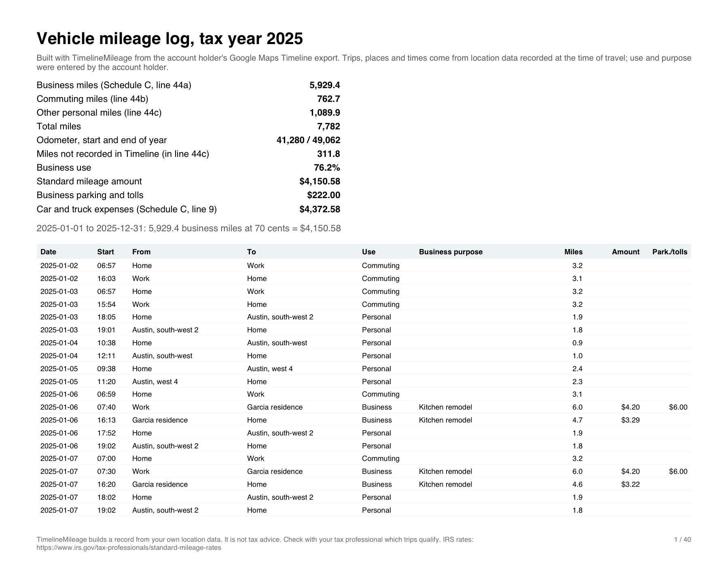Click 'Austin, south-west' destination on 2025-01-04 10:38
Image resolution: width=728 pixels, height=562 pixels.
(x=277, y=343)
